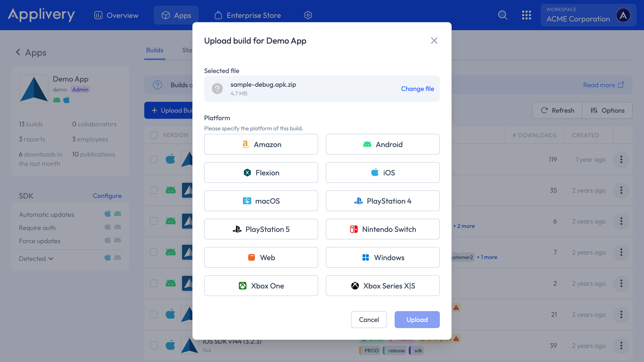Open the Apps navigation item
The width and height of the screenshot is (644, 362).
point(176,15)
